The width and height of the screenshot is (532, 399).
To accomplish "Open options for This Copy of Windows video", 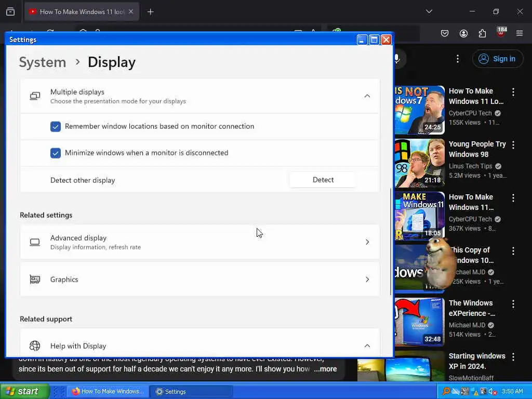I will coord(513,251).
